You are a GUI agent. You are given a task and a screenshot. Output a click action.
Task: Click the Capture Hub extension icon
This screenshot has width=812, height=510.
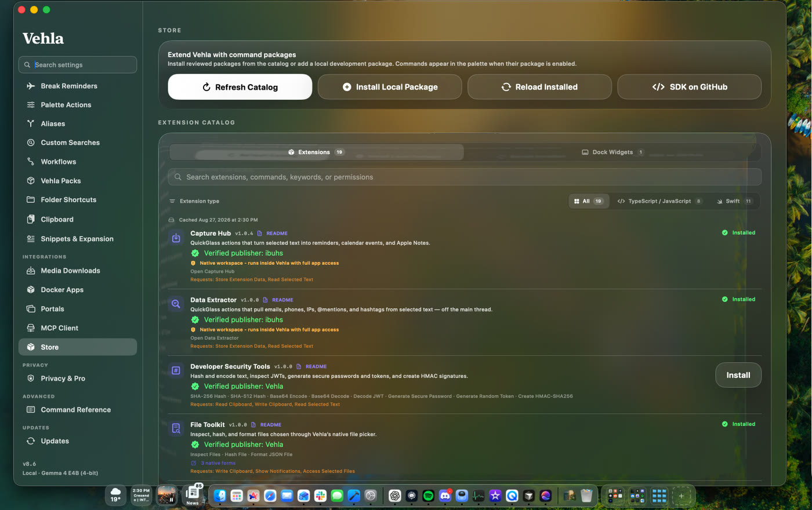176,238
